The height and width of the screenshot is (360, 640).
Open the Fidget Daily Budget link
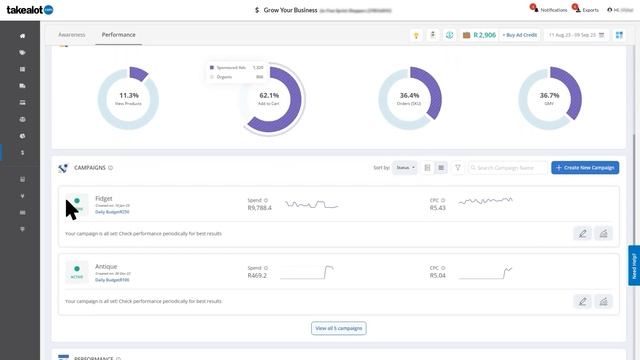[112, 212]
